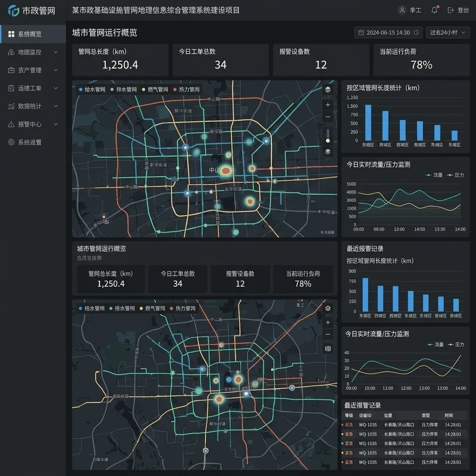This screenshot has width=476, height=476.
Task: Toggle 给水管网 legend in the lower map
Action: 92,309
